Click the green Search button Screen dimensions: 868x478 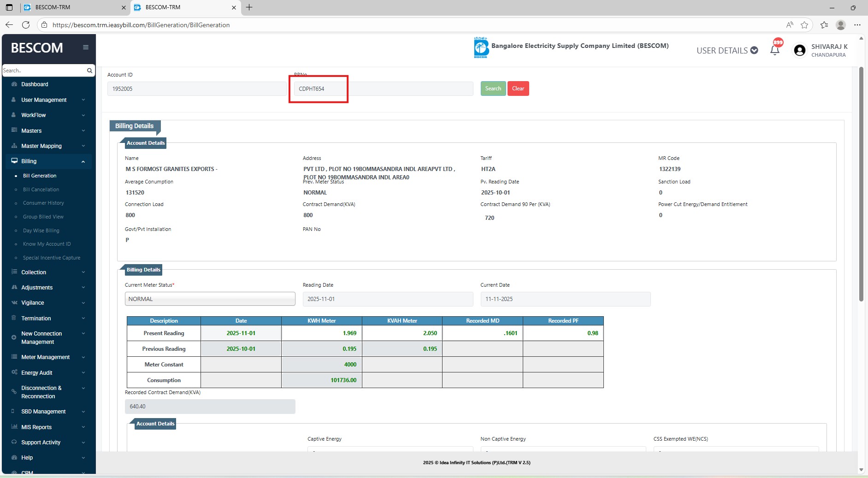point(493,89)
